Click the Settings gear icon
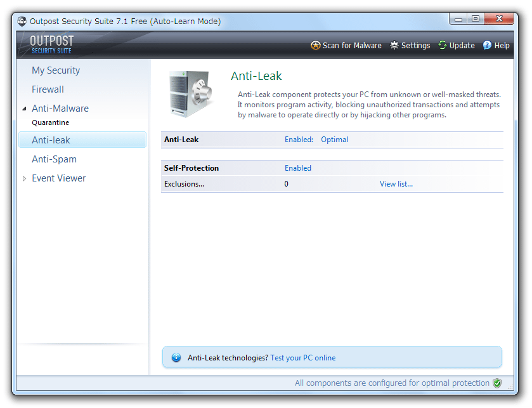532x408 pixels. point(394,45)
